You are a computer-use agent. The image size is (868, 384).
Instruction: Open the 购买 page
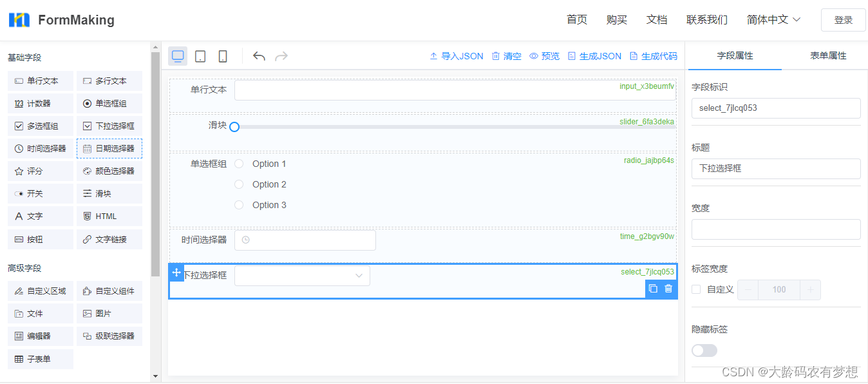(x=617, y=19)
